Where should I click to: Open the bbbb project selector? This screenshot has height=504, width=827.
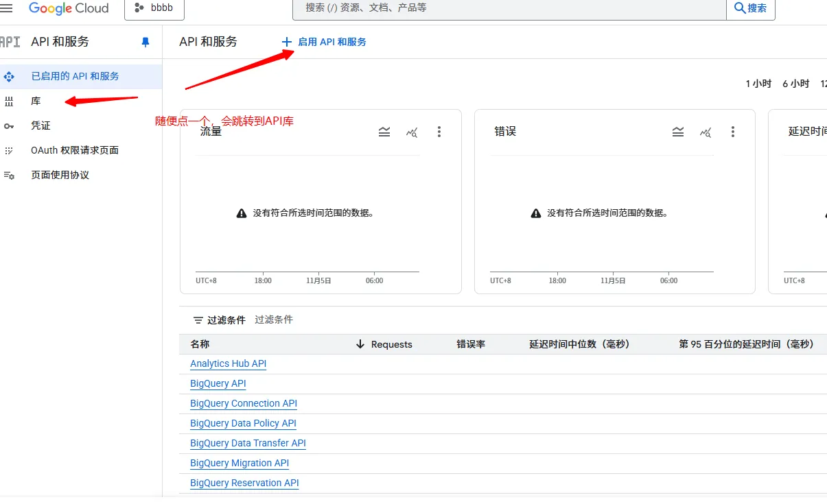(154, 8)
